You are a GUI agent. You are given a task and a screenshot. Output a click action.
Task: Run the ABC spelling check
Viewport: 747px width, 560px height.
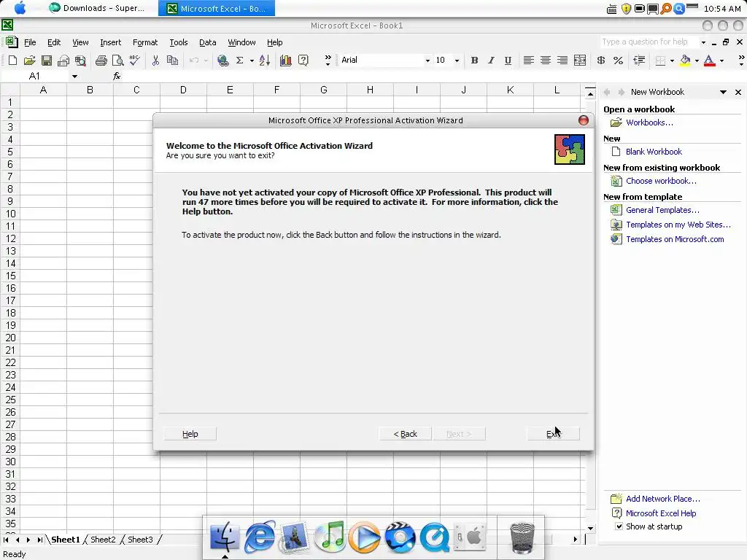pos(135,61)
